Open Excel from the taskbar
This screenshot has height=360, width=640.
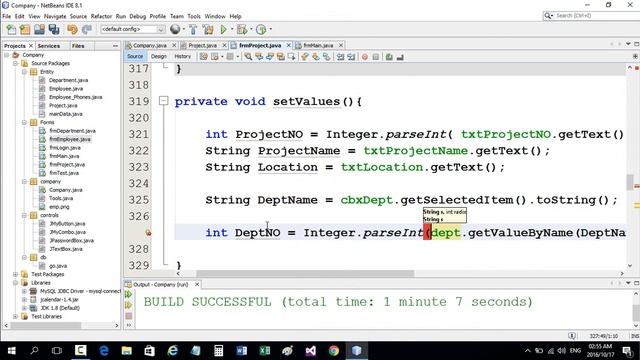click(x=264, y=351)
